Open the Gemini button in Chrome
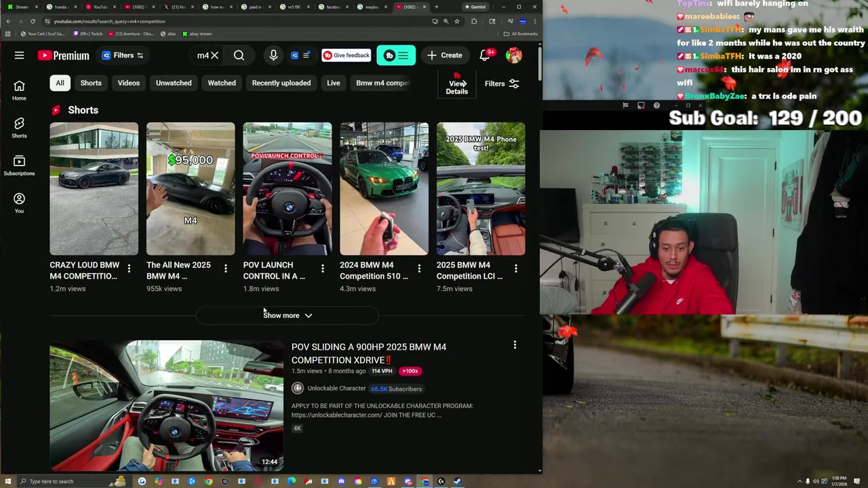Image resolution: width=868 pixels, height=488 pixels. pos(475,7)
